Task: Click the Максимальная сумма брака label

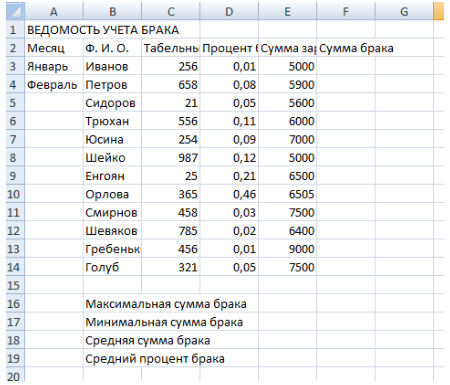Action: [166, 304]
